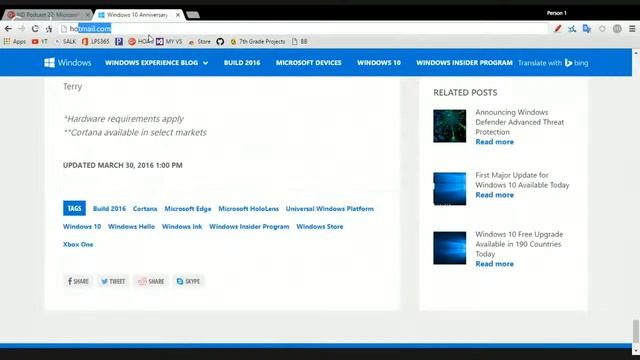Viewport: 640px width, 360px height.
Task: Open a new tab button
Action: [x=193, y=15]
